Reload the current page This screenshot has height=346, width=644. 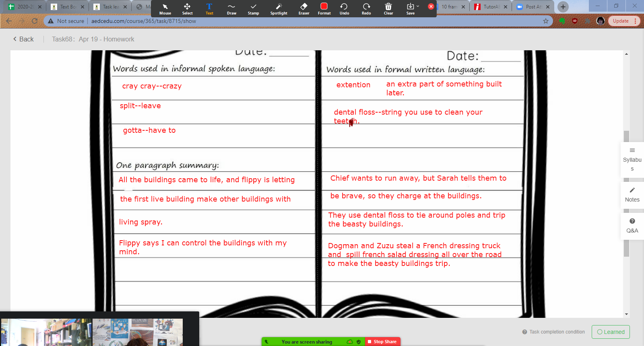tap(35, 21)
